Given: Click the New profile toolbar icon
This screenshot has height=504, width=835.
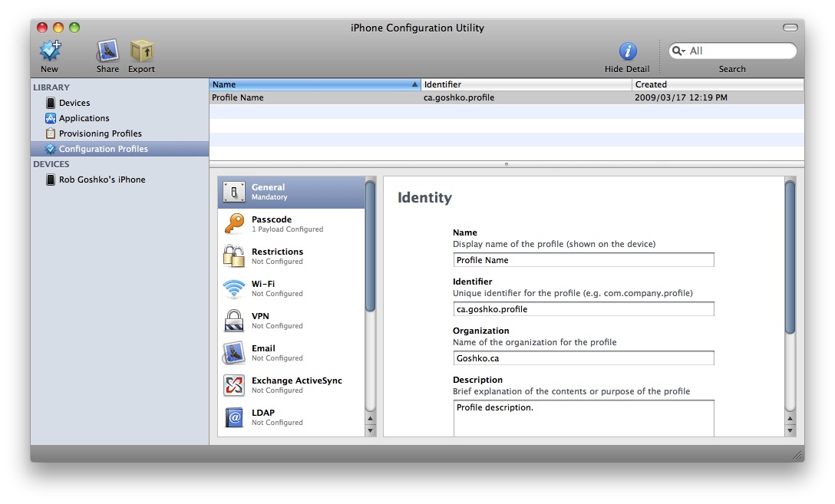Looking at the screenshot, I should click(x=50, y=51).
